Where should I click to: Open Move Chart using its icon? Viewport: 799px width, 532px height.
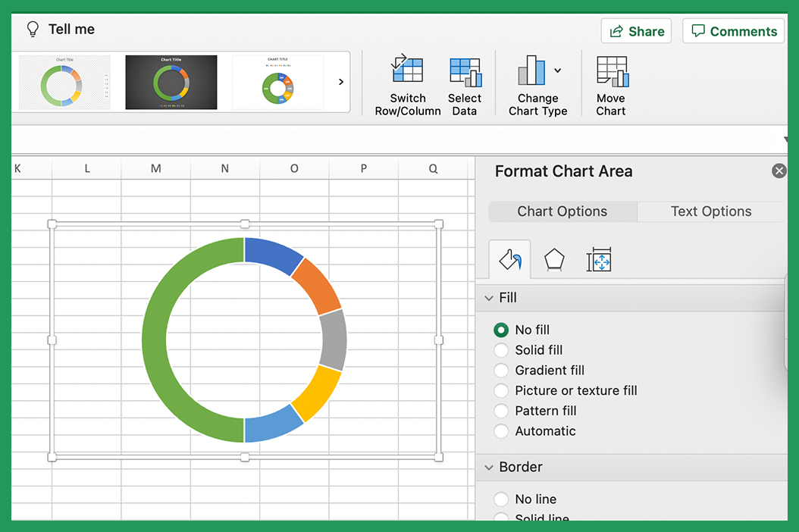point(611,70)
